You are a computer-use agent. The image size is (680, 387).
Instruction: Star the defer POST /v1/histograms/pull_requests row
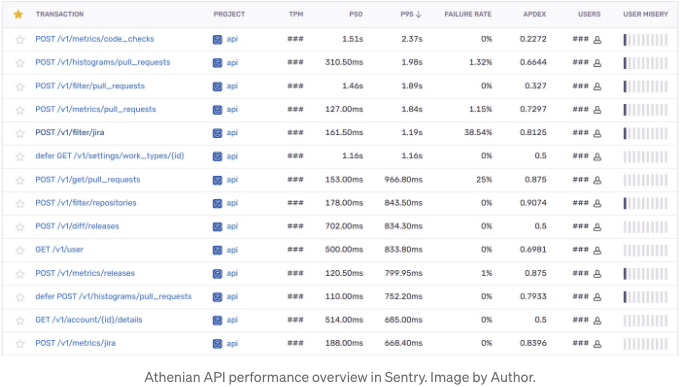[x=20, y=297]
